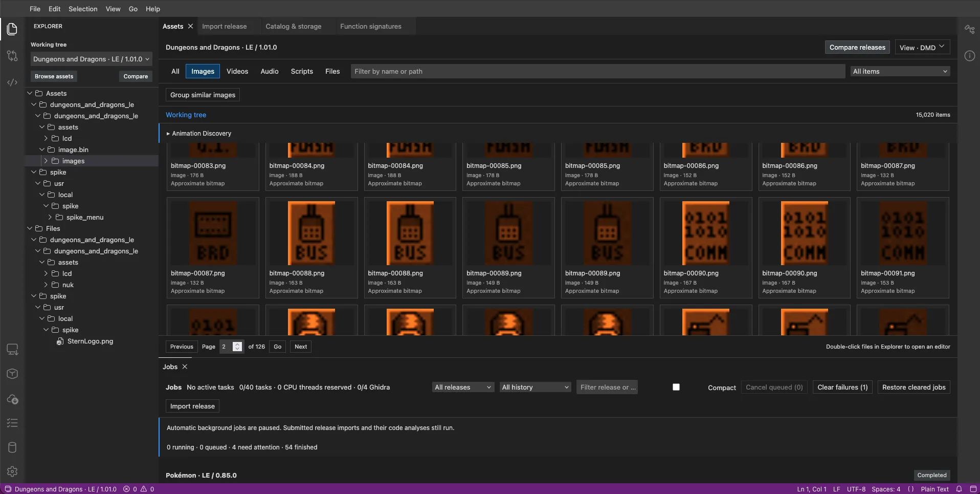The height and width of the screenshot is (494, 980).
Task: Open the monitor icon in activity bar
Action: point(12,349)
